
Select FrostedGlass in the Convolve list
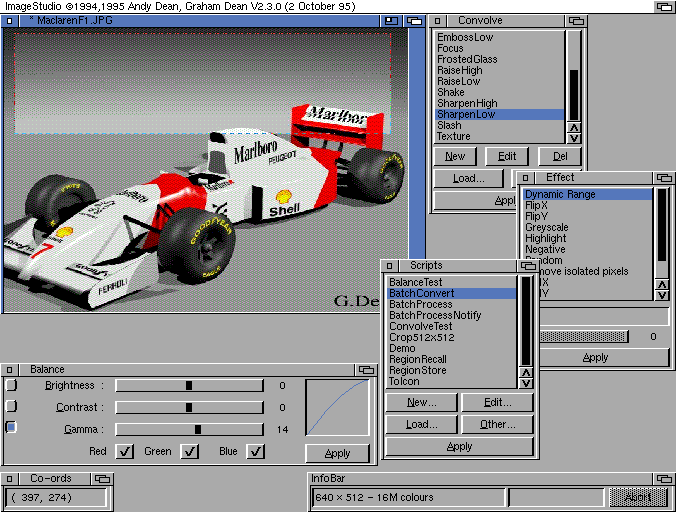[x=500, y=59]
